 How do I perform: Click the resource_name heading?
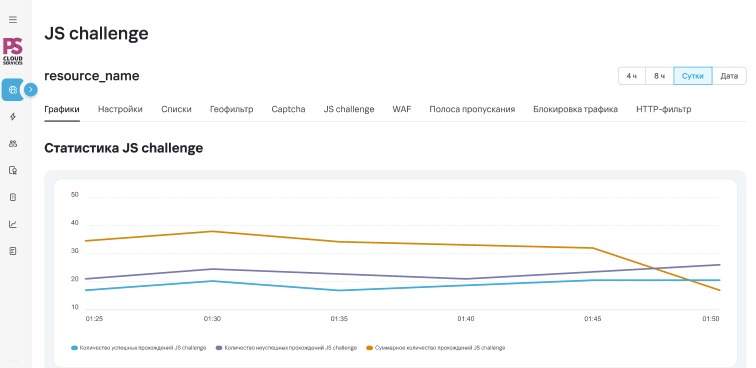pyautogui.click(x=92, y=76)
